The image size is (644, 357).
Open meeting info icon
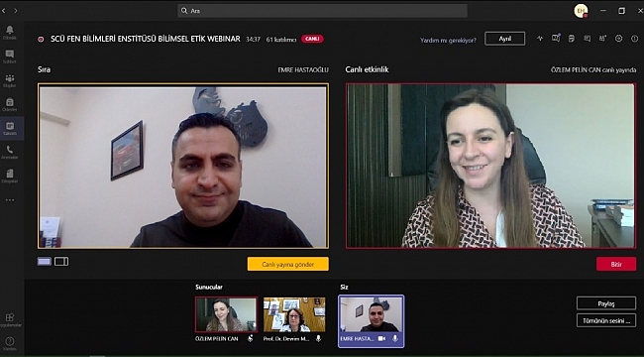coord(634,39)
